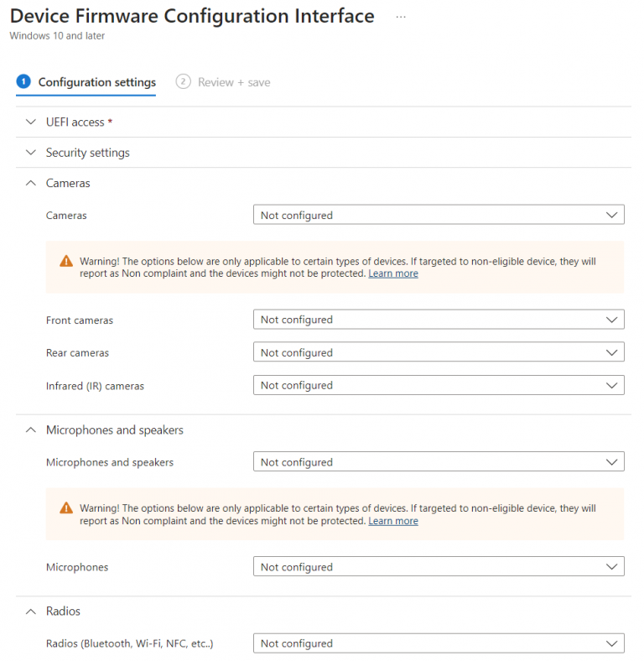Click the warning triangle icon under Cameras
The height and width of the screenshot is (661, 644).
coord(66,261)
